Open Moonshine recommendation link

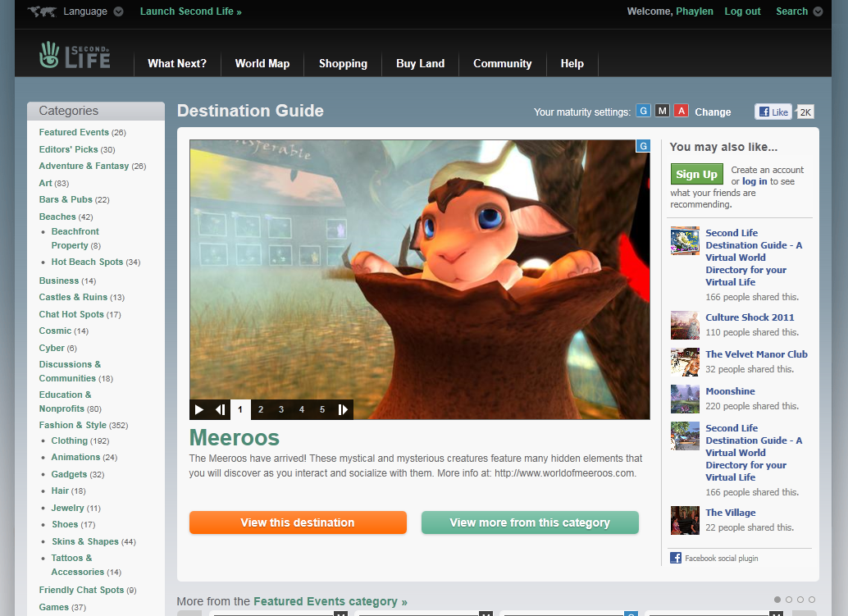click(x=730, y=391)
